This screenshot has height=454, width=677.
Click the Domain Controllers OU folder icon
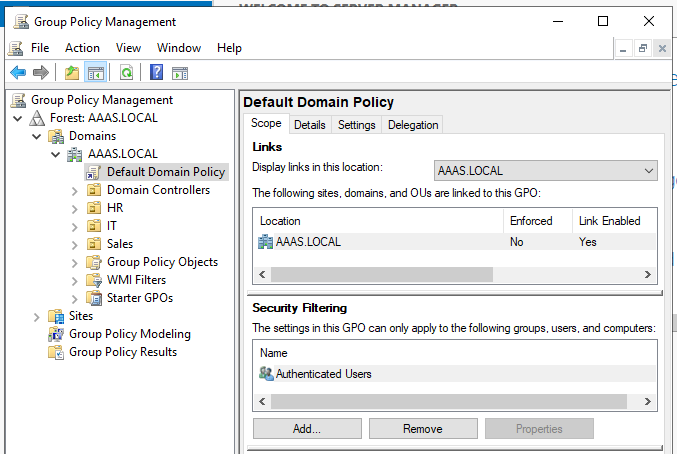(x=94, y=190)
